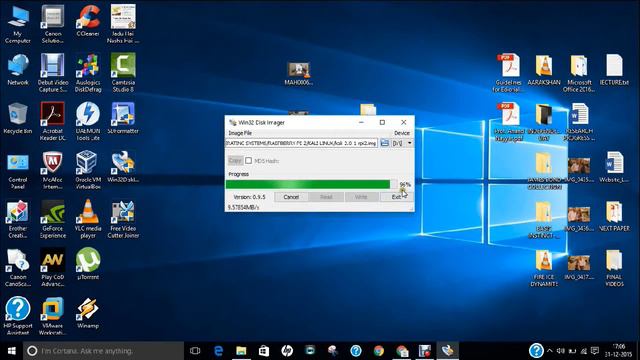This screenshot has width=640, height=360.
Task: Open the Canon CanoScan desktop shortcut
Action: click(x=18, y=268)
